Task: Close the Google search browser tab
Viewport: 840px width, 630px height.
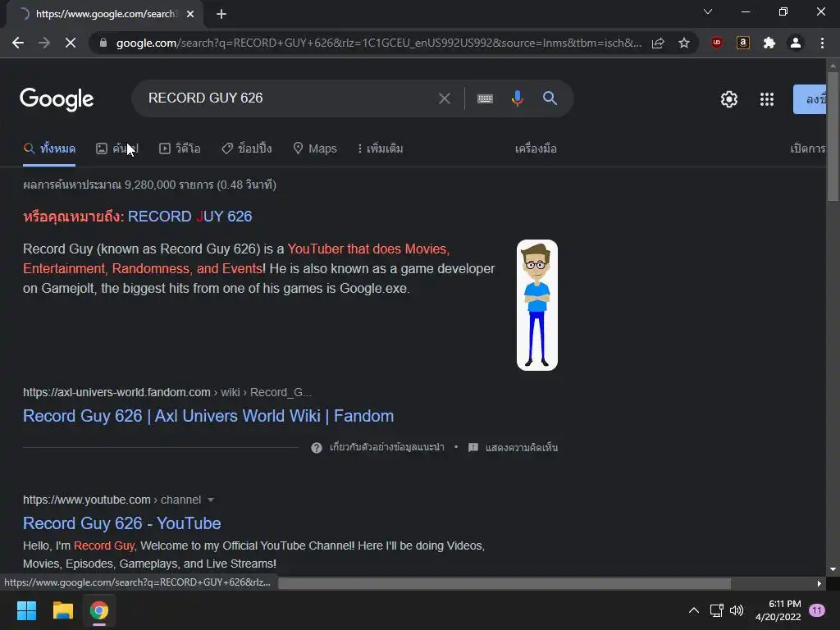Action: (190, 14)
